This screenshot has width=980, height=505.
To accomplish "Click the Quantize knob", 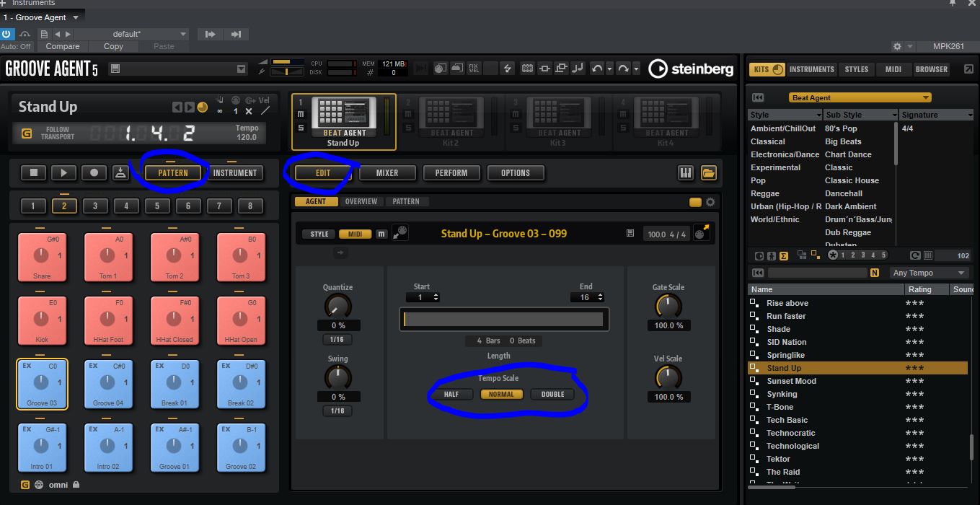I will (337, 306).
